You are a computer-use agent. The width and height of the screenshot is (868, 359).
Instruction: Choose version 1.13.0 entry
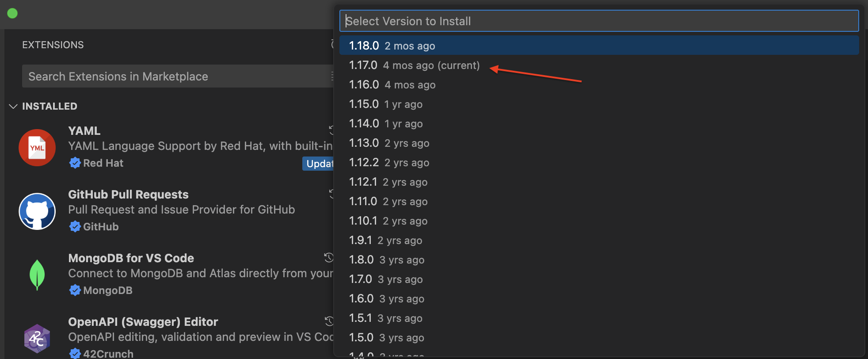click(599, 143)
